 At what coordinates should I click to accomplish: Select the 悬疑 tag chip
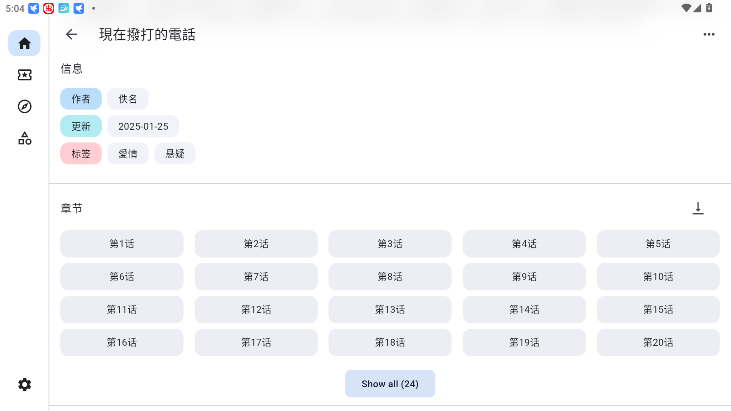(x=175, y=153)
